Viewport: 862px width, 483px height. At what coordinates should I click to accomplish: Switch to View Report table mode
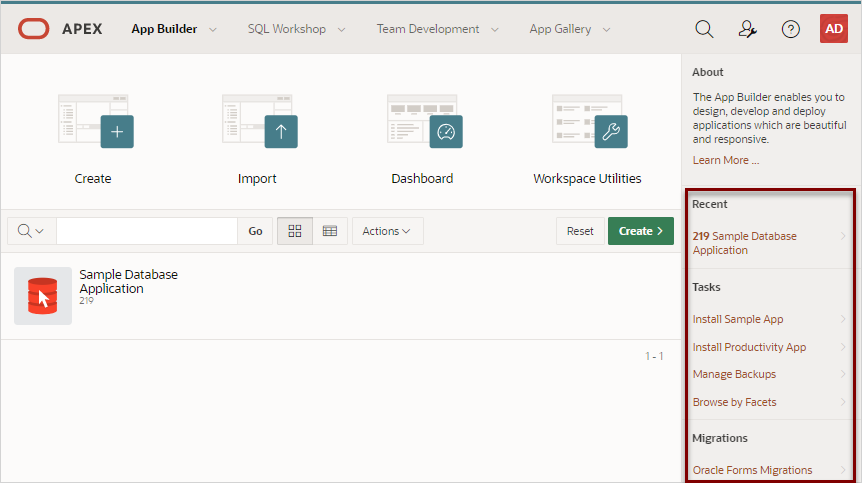coord(330,231)
